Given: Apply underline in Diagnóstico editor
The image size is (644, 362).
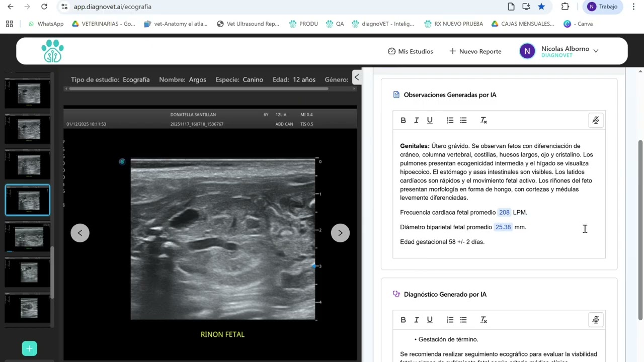Looking at the screenshot, I should tap(430, 320).
